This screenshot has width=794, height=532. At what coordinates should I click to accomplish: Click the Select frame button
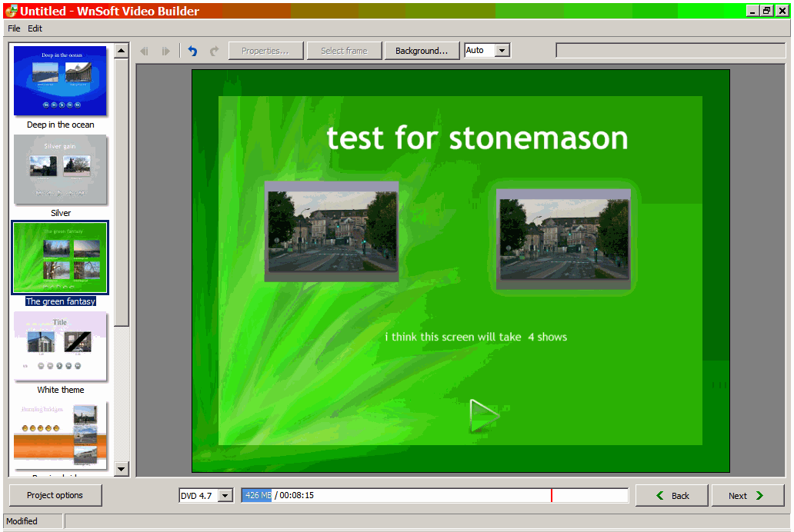(x=345, y=51)
